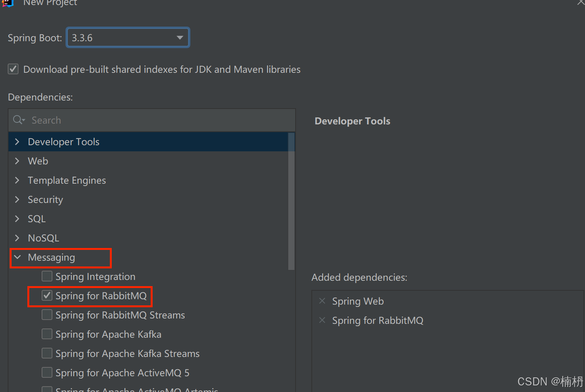Select the Developer Tools category

[63, 142]
